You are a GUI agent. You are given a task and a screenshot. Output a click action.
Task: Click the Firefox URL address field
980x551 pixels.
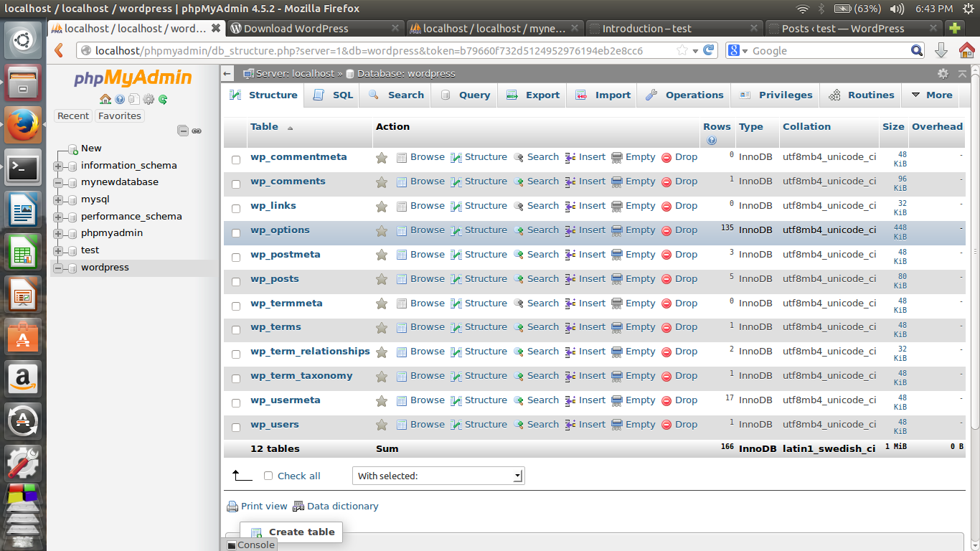coord(384,51)
